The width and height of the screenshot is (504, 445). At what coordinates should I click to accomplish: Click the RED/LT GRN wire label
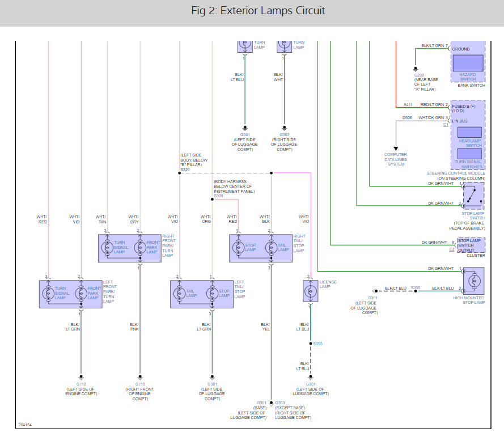point(433,105)
